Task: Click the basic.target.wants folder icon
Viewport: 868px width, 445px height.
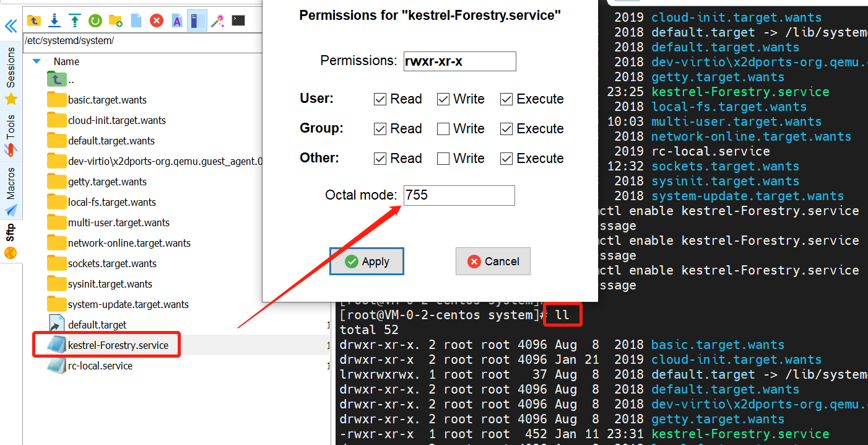Action: click(x=56, y=100)
